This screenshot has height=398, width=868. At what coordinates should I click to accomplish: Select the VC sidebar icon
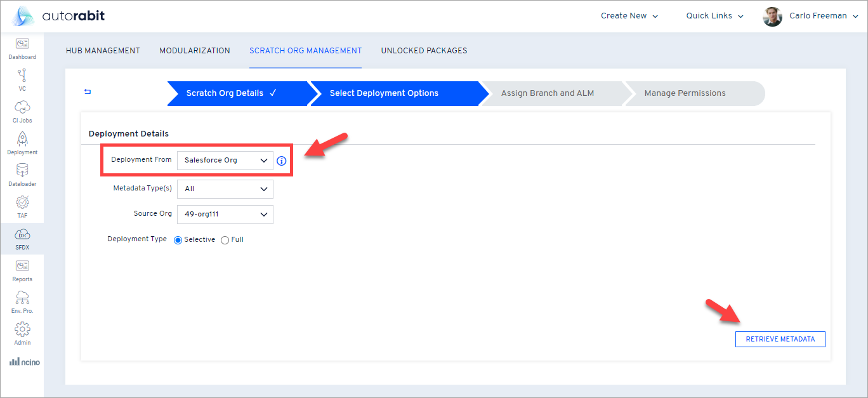coord(22,79)
